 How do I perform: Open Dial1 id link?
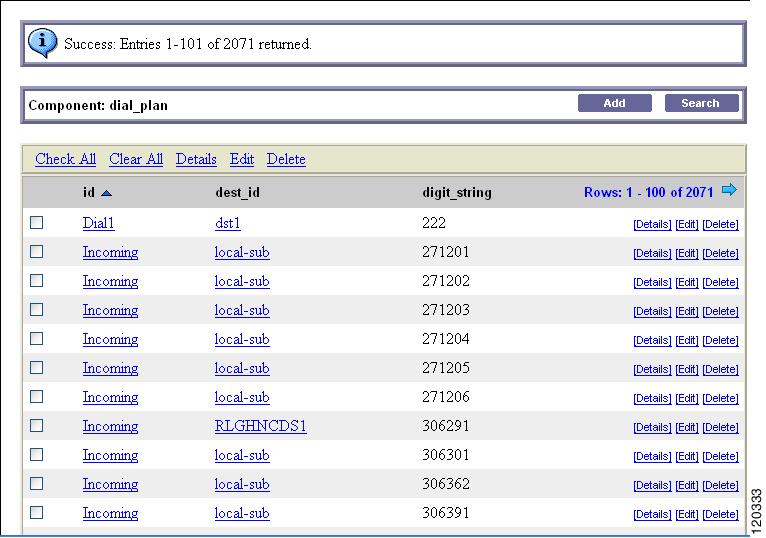pos(98,223)
